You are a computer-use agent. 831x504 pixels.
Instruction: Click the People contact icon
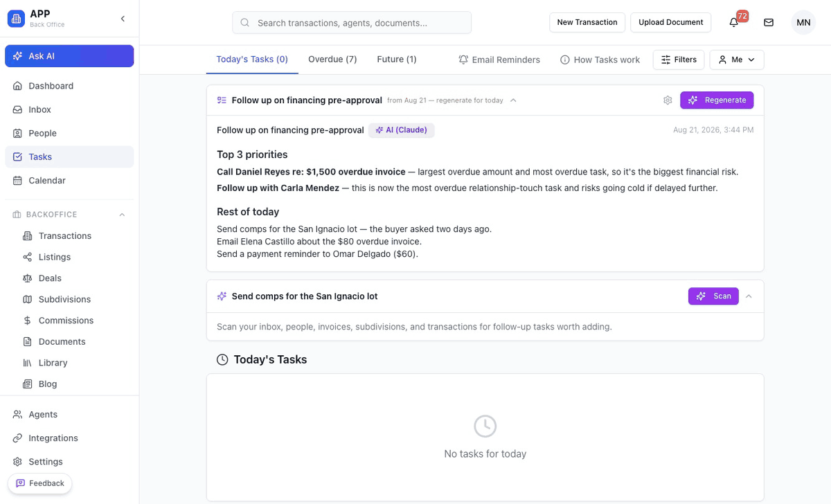tap(17, 133)
